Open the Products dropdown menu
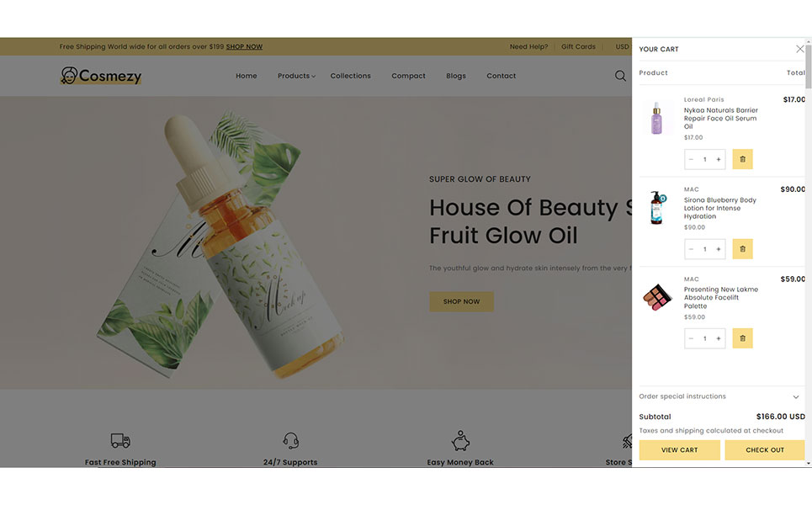This screenshot has width=812, height=505. tap(296, 76)
